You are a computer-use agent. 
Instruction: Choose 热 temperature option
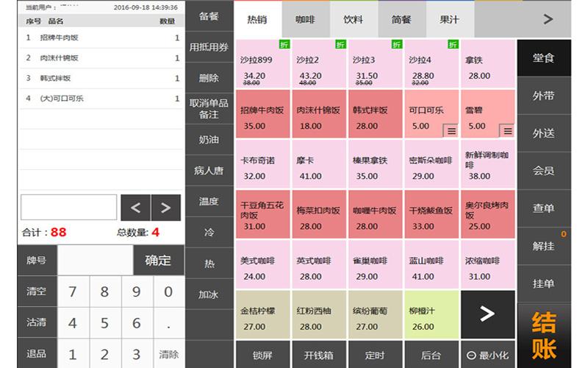click(209, 263)
